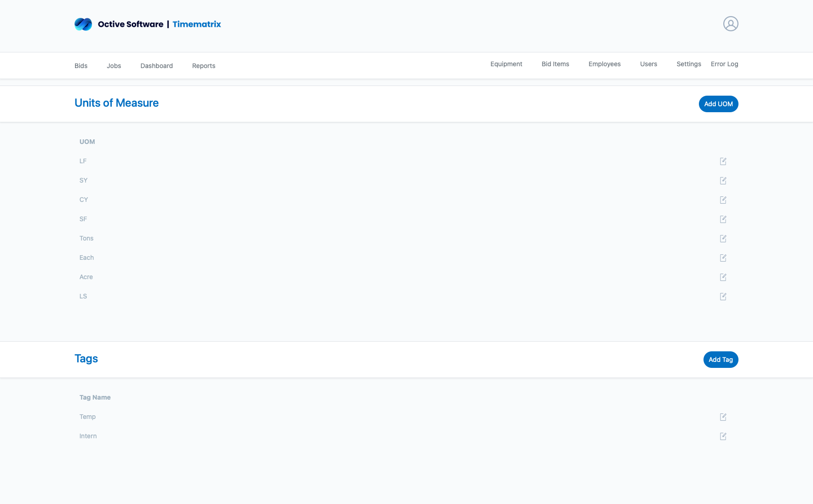View the Error Log
813x504 pixels.
pos(724,64)
